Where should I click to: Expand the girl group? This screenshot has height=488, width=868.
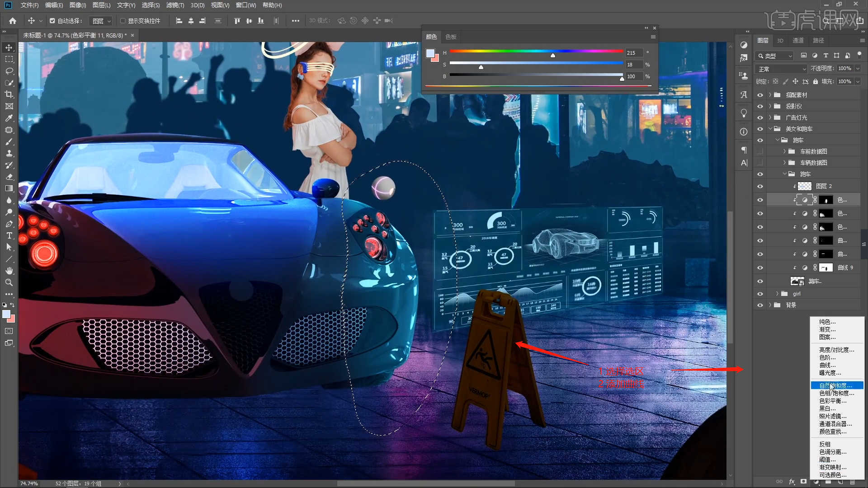click(x=777, y=294)
